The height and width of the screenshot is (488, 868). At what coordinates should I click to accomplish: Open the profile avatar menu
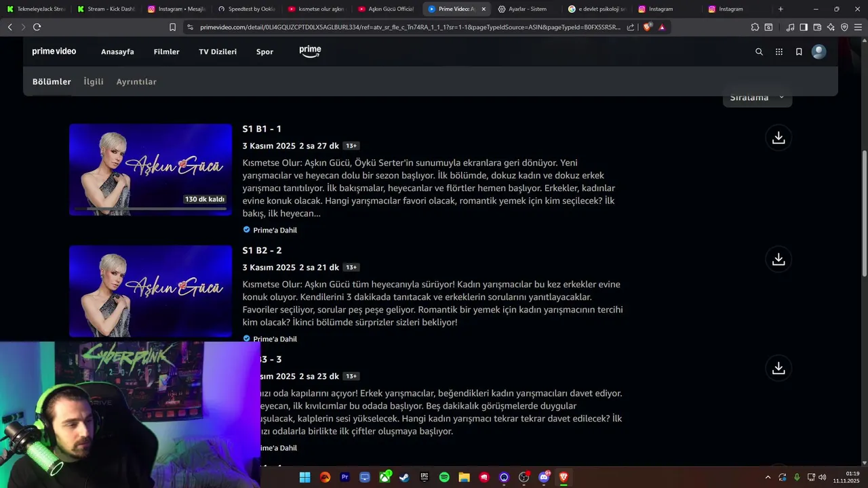pos(819,52)
